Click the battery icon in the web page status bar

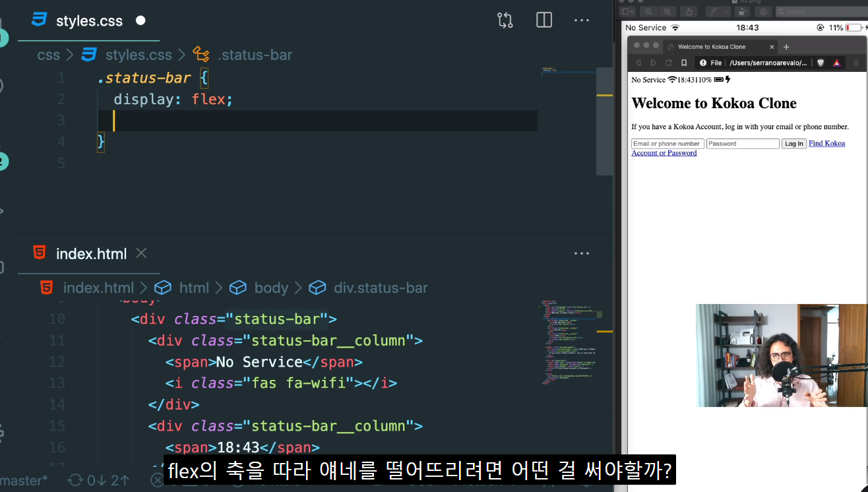(719, 80)
